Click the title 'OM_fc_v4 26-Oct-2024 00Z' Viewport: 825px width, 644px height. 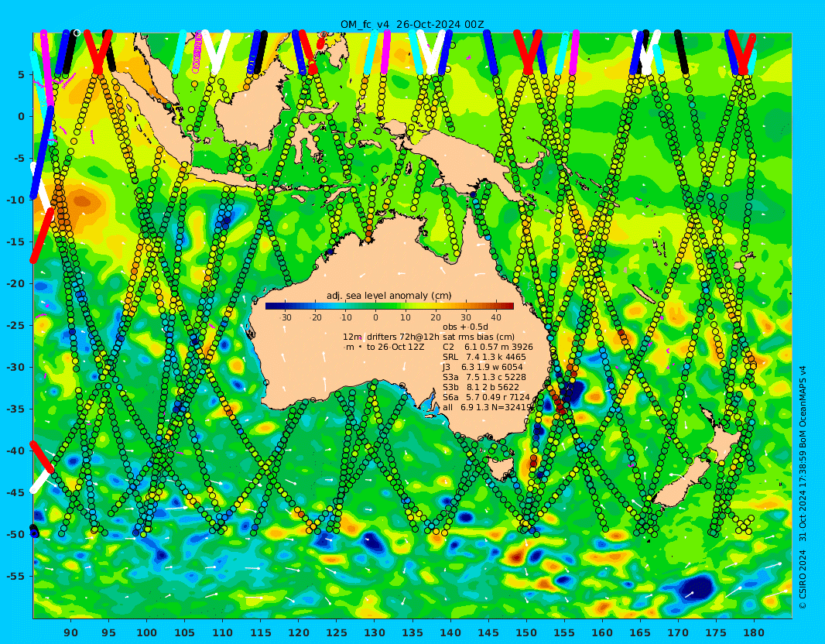(412, 24)
